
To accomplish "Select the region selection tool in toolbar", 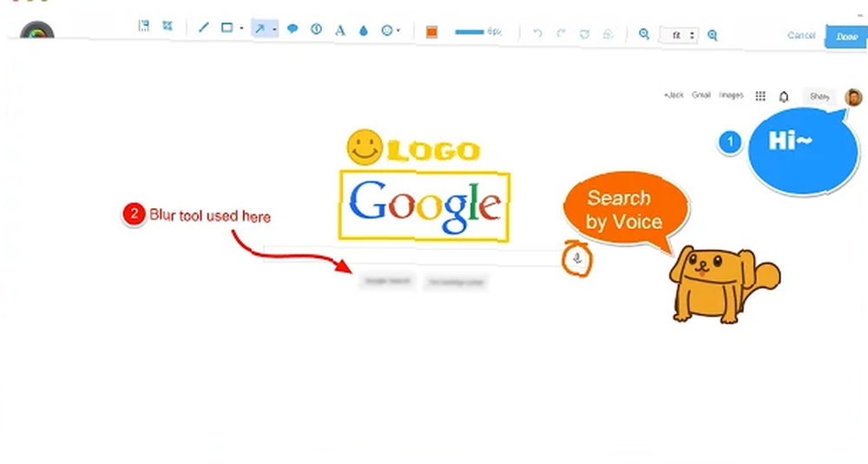I will coord(144,25).
